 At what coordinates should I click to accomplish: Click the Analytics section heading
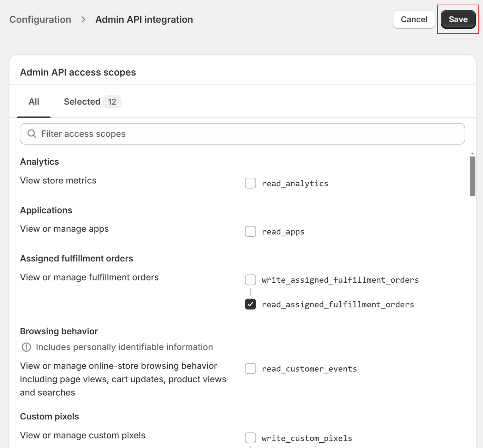pos(40,161)
